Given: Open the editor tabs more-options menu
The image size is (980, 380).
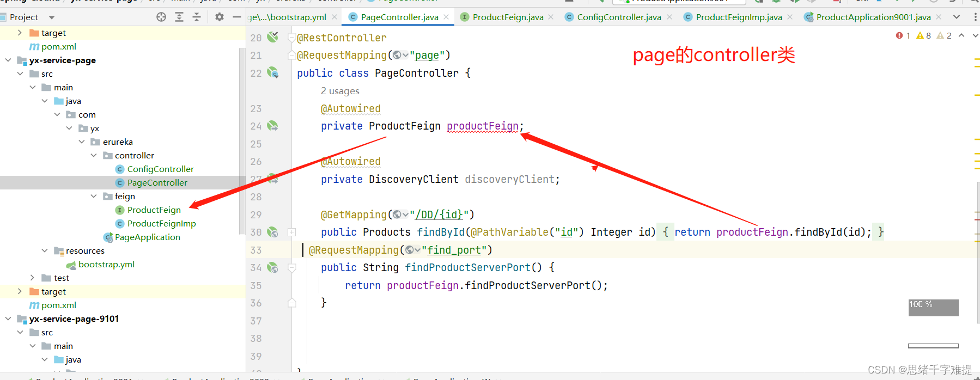Looking at the screenshot, I should click(975, 17).
